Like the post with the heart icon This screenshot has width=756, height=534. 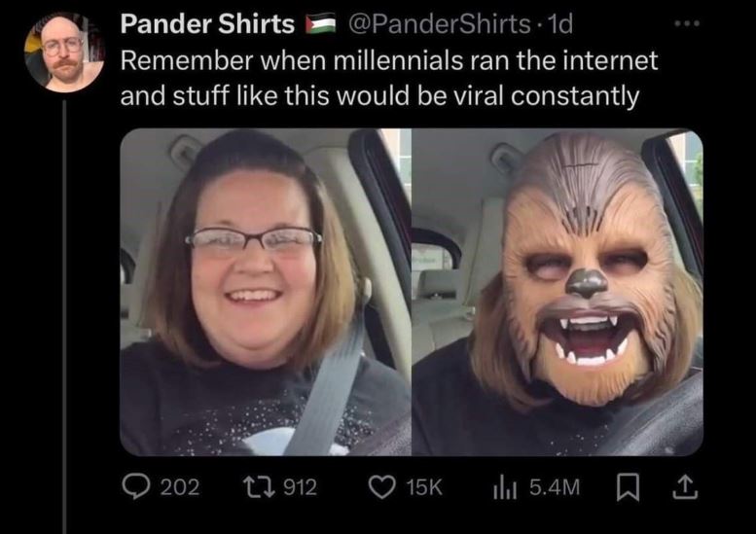(x=382, y=486)
